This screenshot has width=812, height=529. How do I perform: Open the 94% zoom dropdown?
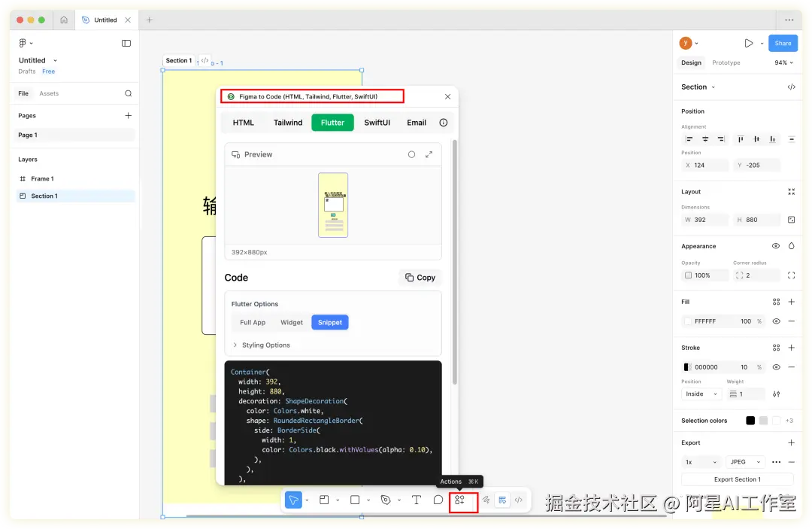784,62
